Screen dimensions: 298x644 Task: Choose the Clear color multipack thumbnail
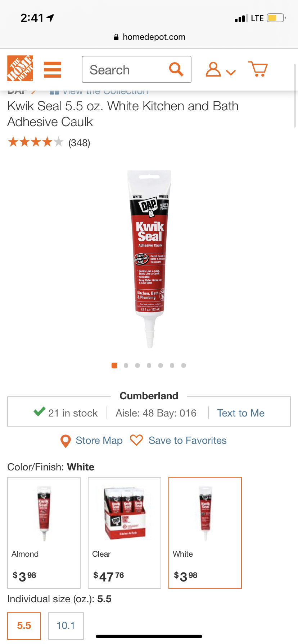[x=125, y=533]
